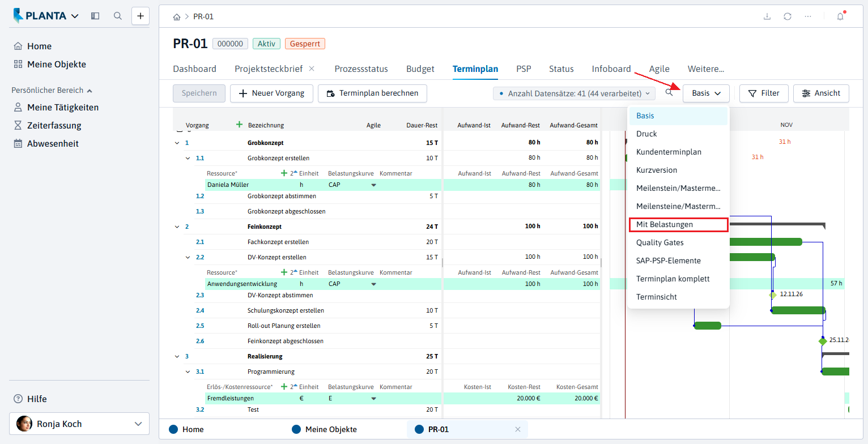868x444 pixels.
Task: Collapse task 1.1 Grobkonzept erstellen
Action: pyautogui.click(x=188, y=158)
